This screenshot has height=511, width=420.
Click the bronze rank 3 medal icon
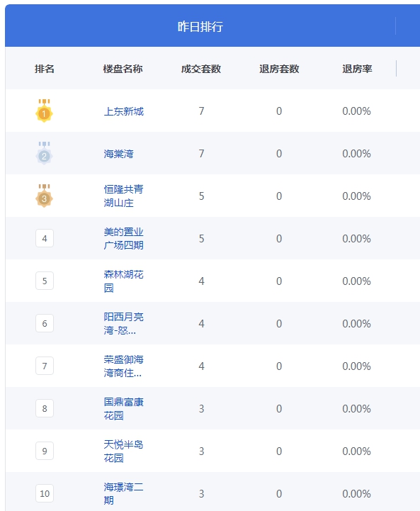45,196
